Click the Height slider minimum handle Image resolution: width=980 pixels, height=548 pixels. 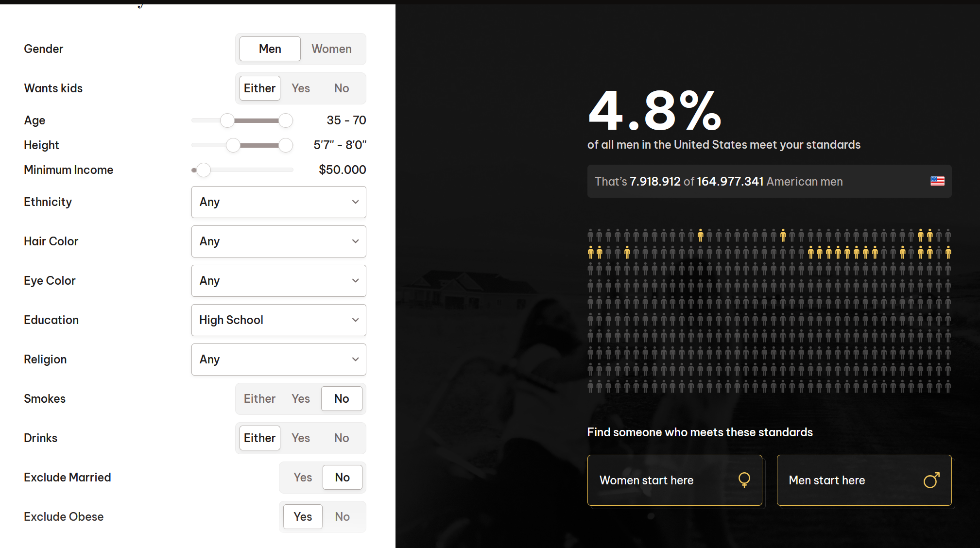[233, 145]
